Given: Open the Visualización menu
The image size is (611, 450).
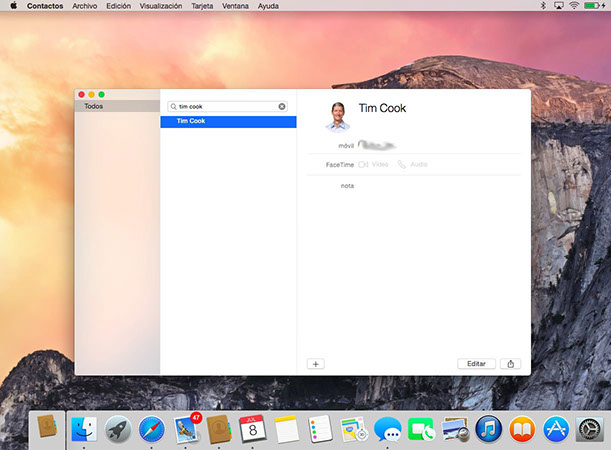Looking at the screenshot, I should [161, 6].
